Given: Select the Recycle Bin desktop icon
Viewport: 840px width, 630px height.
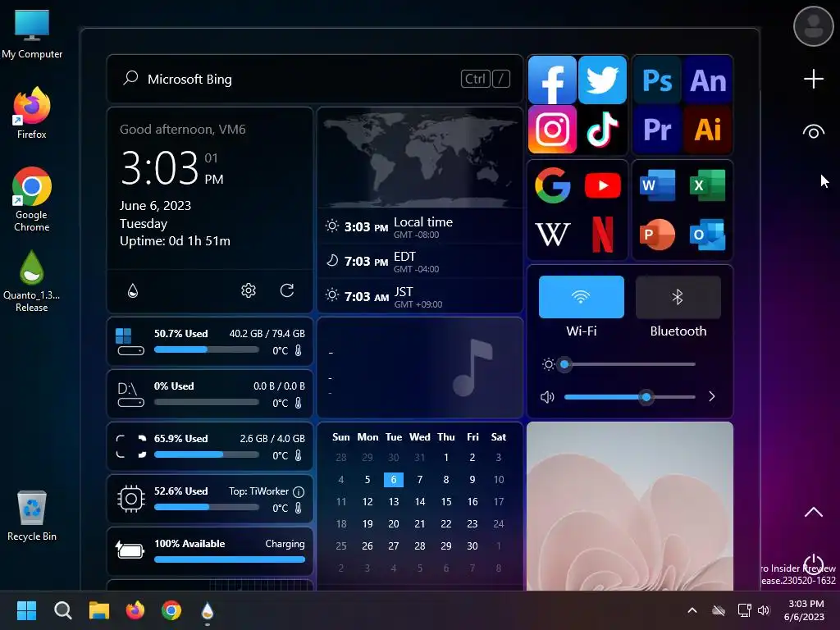Looking at the screenshot, I should pos(32,515).
